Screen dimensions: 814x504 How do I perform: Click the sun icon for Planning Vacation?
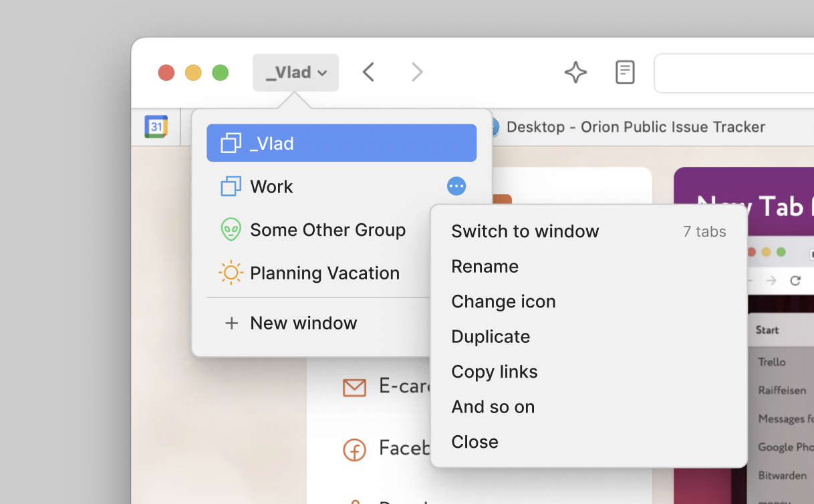(x=231, y=273)
